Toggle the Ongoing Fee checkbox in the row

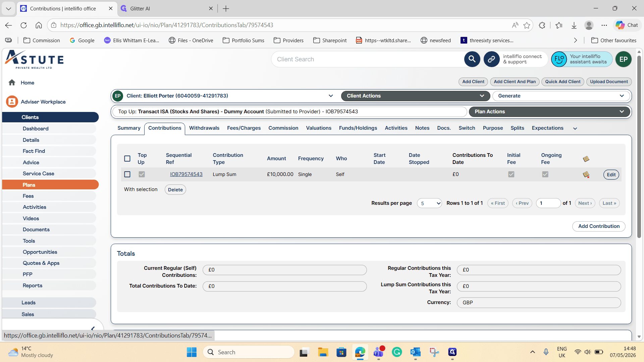545,174
